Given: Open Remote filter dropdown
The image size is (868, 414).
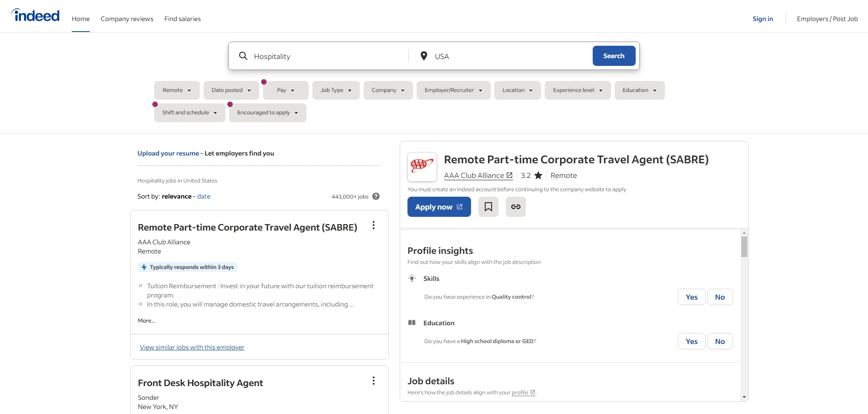Looking at the screenshot, I should [x=177, y=90].
